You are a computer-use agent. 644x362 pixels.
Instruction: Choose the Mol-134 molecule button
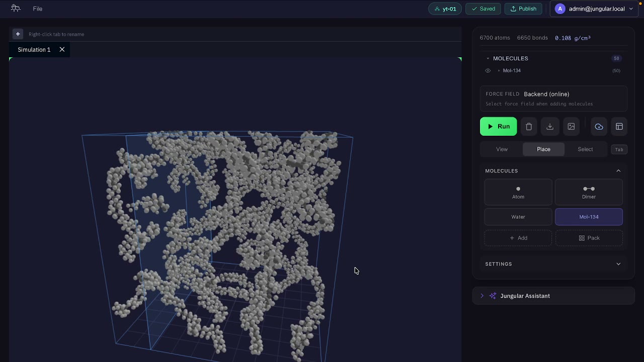pos(589,217)
